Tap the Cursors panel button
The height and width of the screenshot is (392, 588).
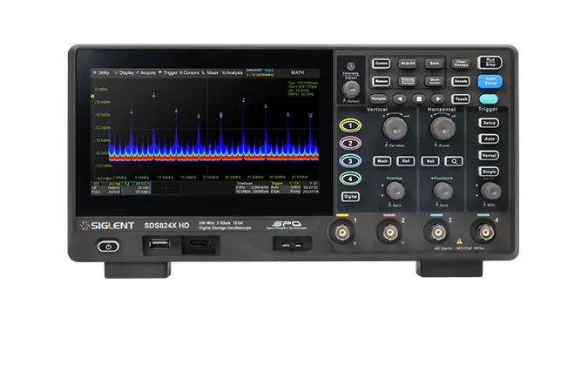click(381, 64)
